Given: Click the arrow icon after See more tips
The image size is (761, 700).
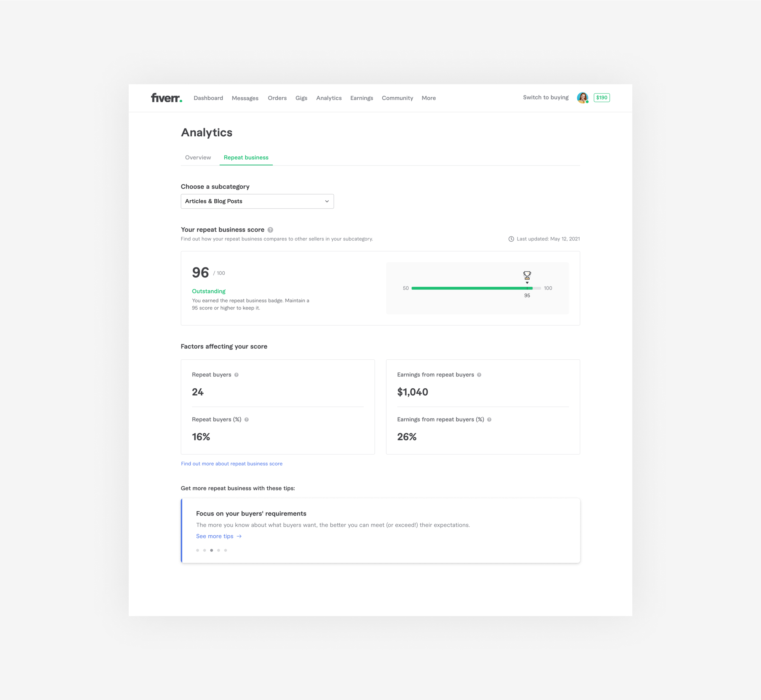Looking at the screenshot, I should coord(239,536).
